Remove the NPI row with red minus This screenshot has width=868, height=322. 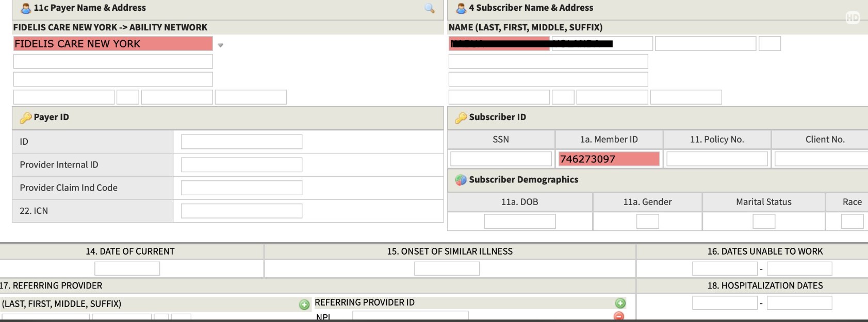pyautogui.click(x=619, y=316)
